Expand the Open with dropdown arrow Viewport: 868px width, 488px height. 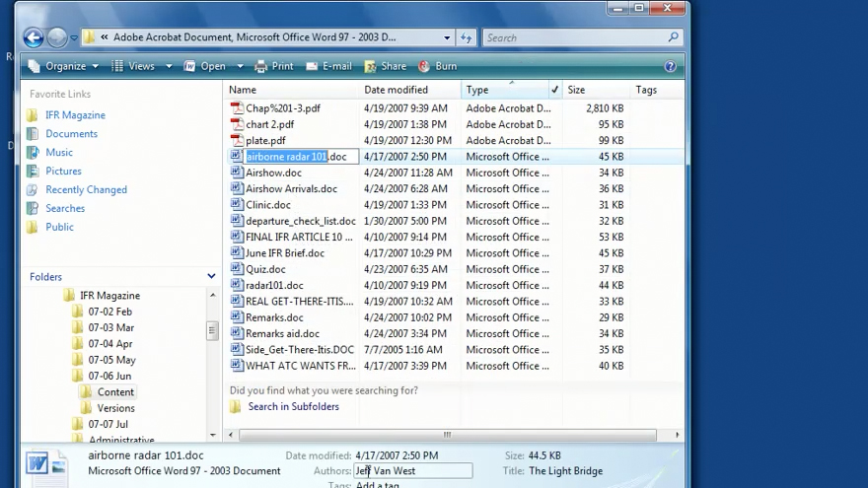tap(241, 66)
